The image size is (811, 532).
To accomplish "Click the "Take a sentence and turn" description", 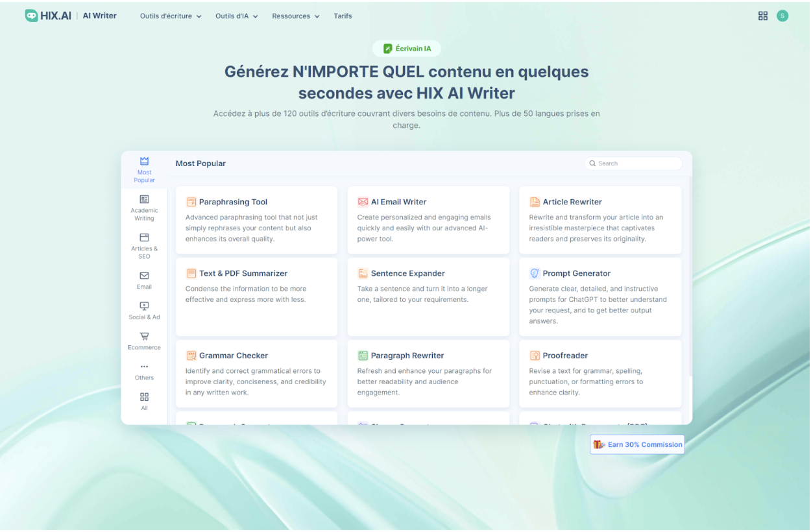I will click(x=422, y=295).
